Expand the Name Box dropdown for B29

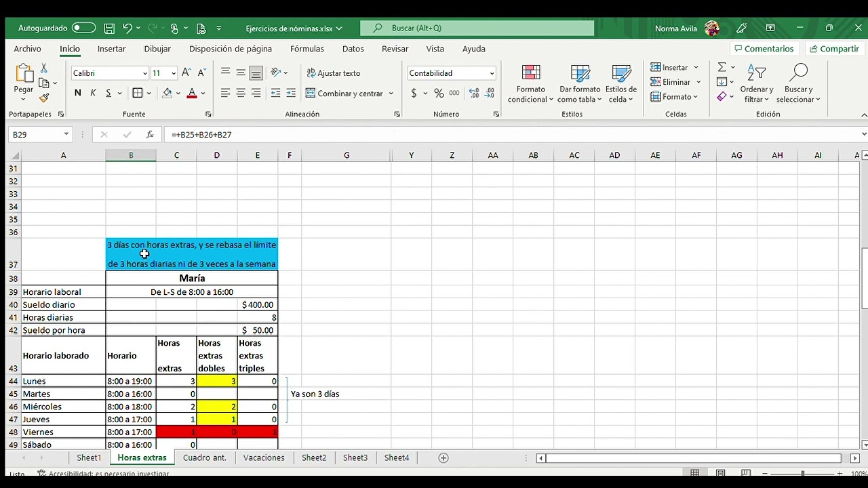pyautogui.click(x=66, y=135)
